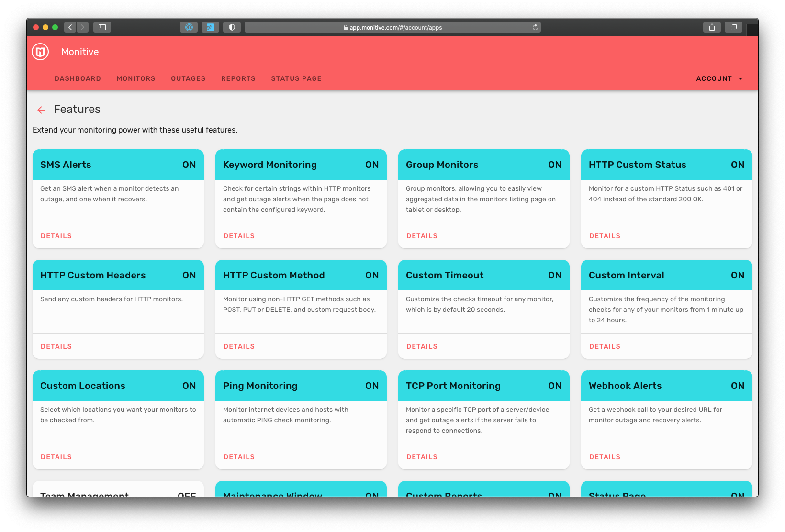Image resolution: width=785 pixels, height=532 pixels.
Task: Click the back arrow beside Features
Action: 41,110
